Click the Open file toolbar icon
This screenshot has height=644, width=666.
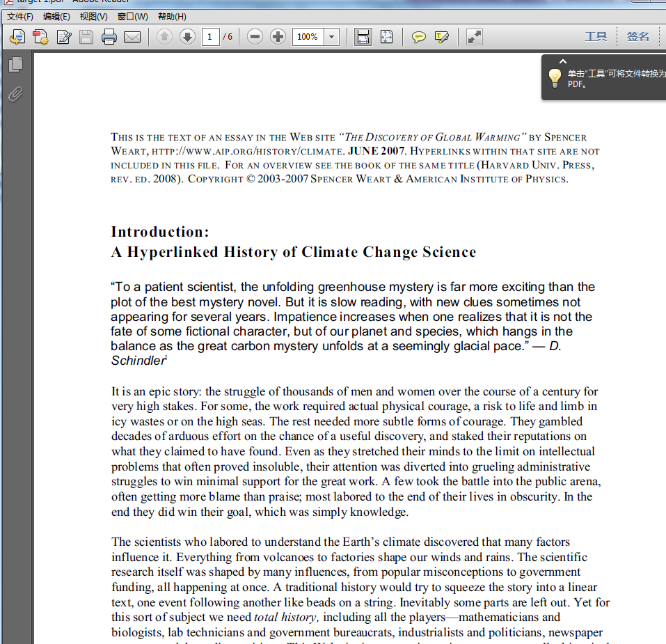[x=17, y=37]
